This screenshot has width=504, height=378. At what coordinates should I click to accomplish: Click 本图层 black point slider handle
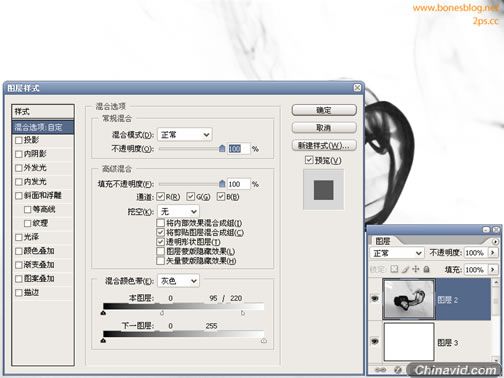click(x=103, y=313)
